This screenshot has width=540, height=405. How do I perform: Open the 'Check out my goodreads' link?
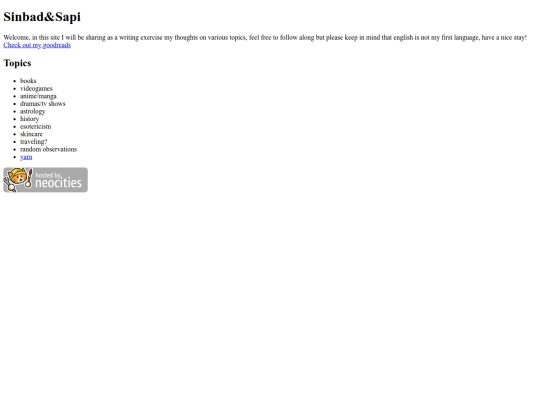point(37,45)
